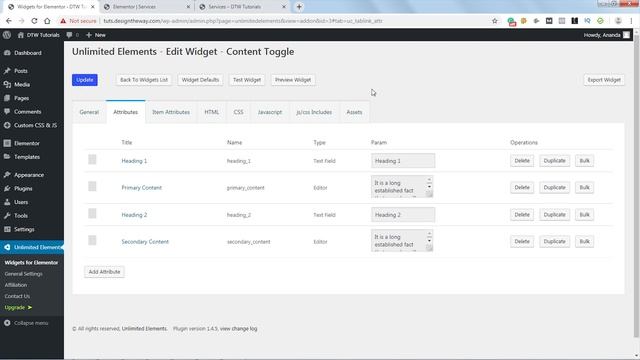Image resolution: width=640 pixels, height=360 pixels.
Task: Open Howdy, Ananda account menu
Action: (x=607, y=35)
